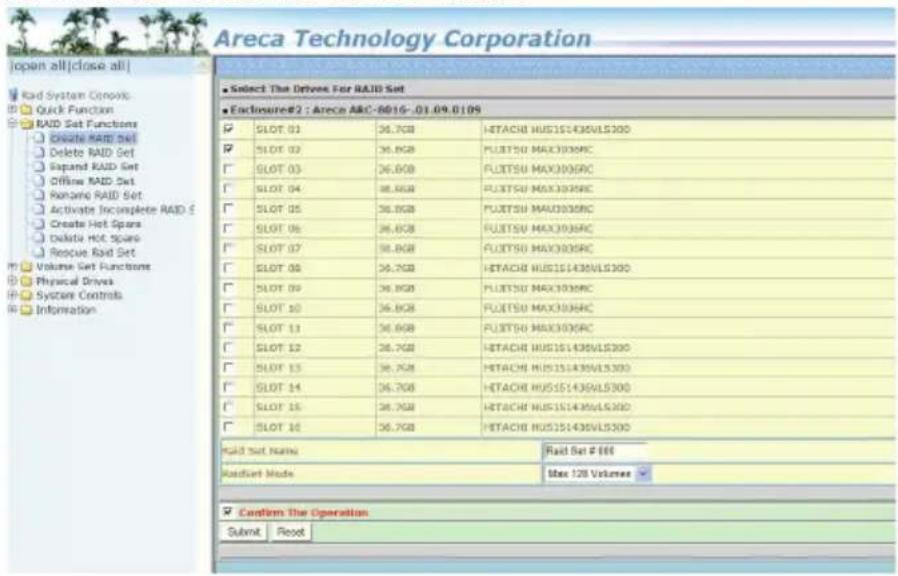Click the 'open all' link
Image resolution: width=898 pixels, height=576 pixels.
(x=40, y=66)
